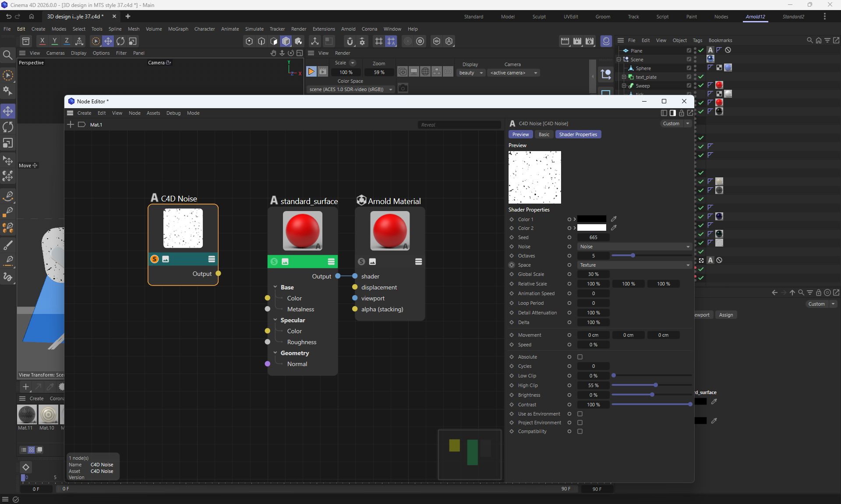Viewport: 841px width, 504px height.
Task: Open the Arnold menu in main menubar
Action: click(348, 29)
